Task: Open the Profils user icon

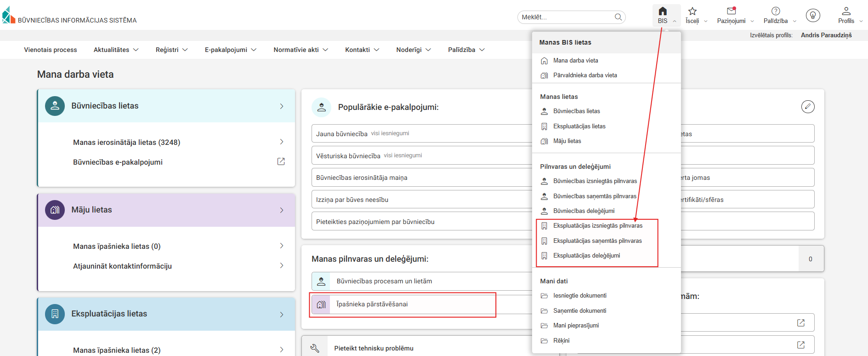Action: coord(845,11)
